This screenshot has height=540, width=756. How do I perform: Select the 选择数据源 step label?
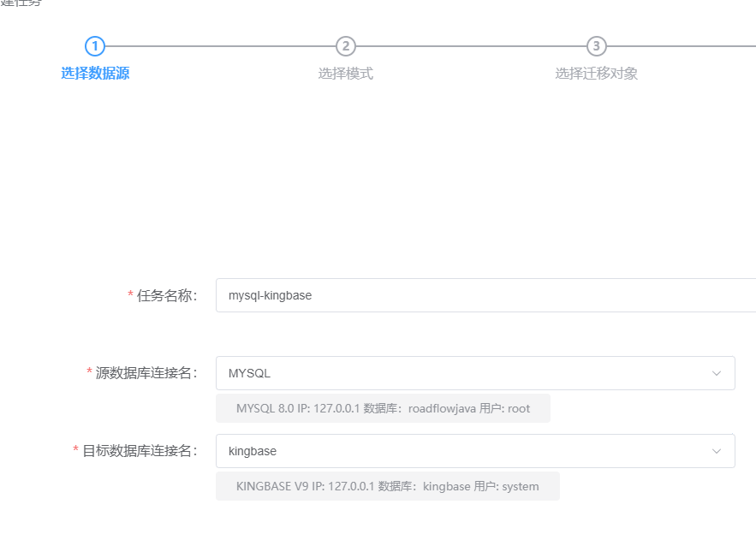[95, 74]
